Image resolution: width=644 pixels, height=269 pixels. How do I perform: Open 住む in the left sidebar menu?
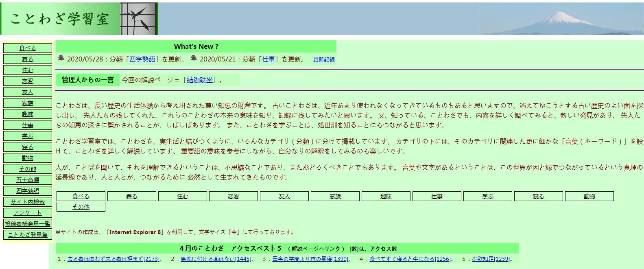(28, 70)
